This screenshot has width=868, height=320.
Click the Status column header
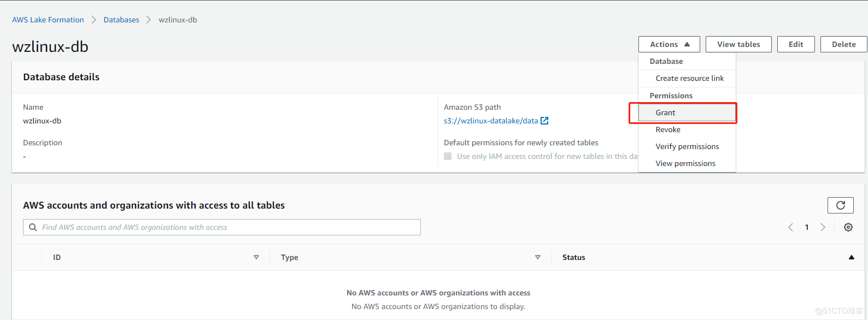point(574,257)
